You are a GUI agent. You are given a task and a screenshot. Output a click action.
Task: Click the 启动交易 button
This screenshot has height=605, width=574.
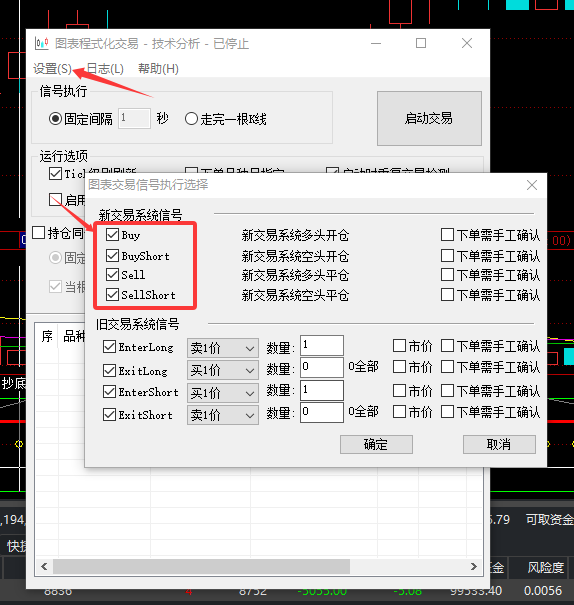tap(429, 118)
